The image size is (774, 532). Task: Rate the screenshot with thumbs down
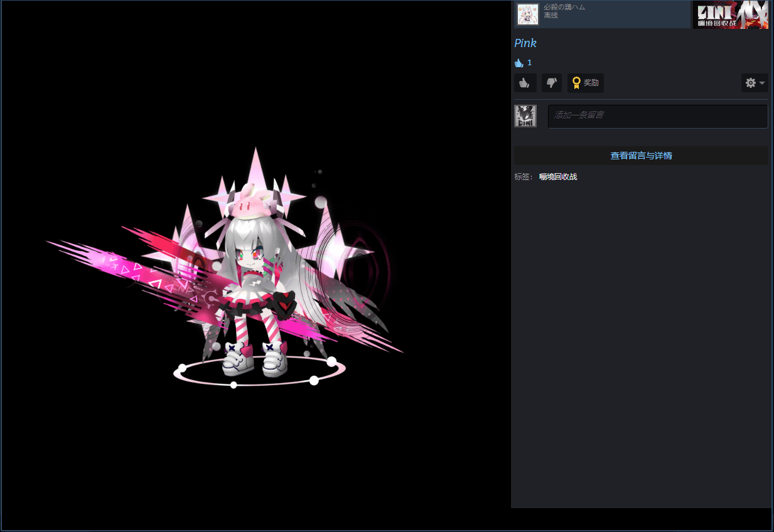pos(552,83)
